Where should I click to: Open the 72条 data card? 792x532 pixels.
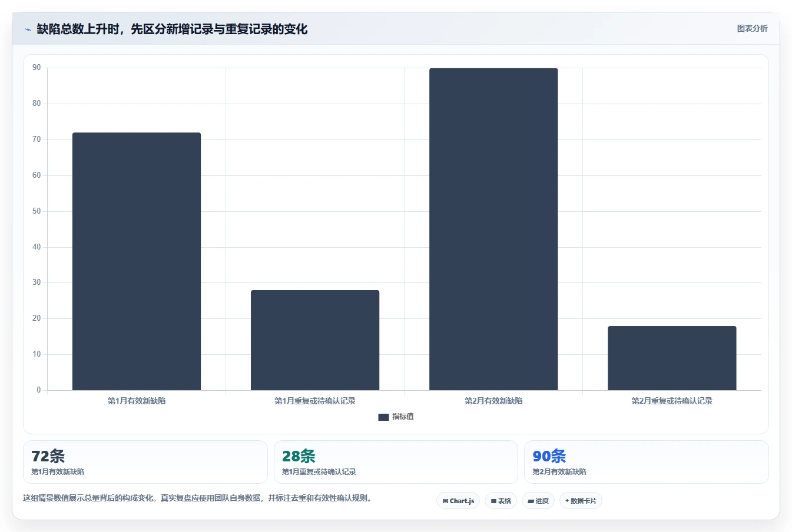tap(145, 462)
